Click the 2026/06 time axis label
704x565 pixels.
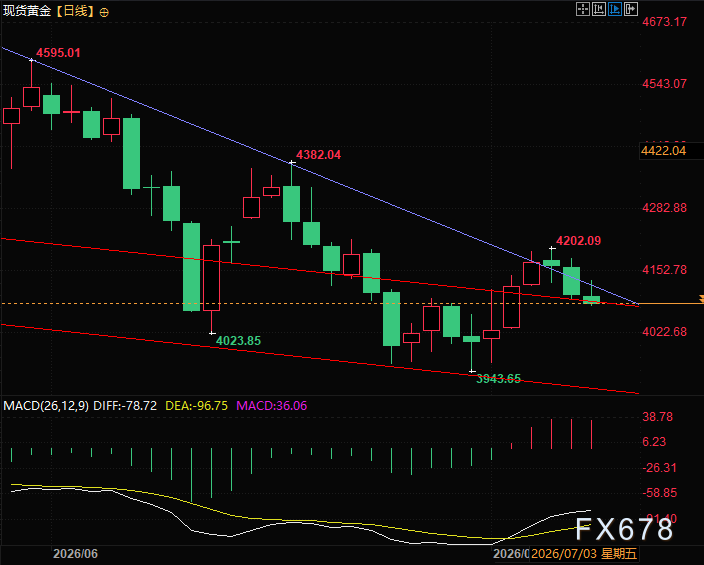pyautogui.click(x=75, y=554)
